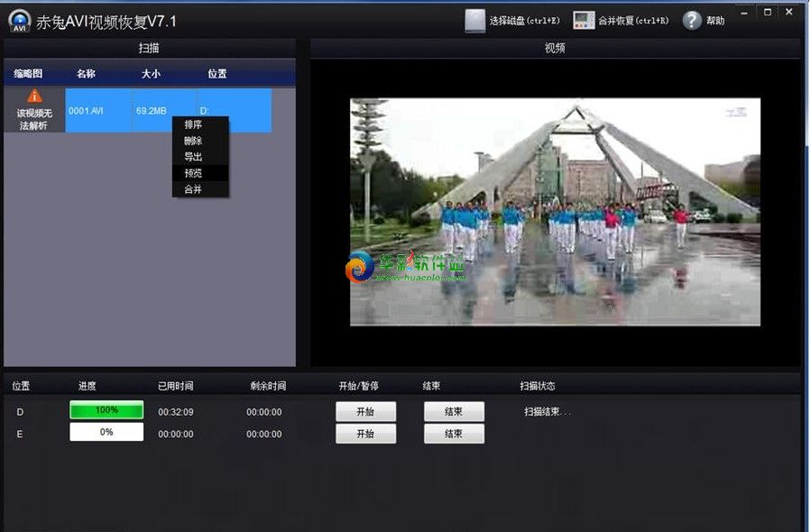Click the 100% progress bar for drive D
The image size is (811, 532).
106,410
